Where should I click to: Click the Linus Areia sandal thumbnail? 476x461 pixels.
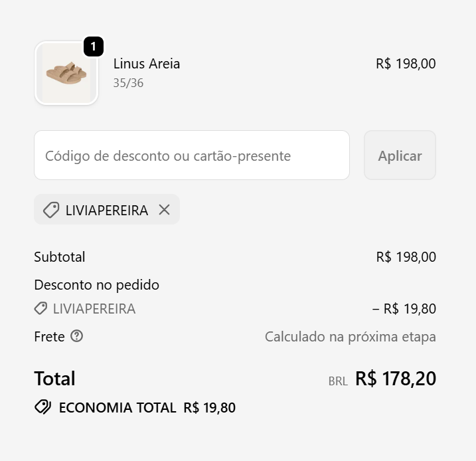tap(66, 74)
